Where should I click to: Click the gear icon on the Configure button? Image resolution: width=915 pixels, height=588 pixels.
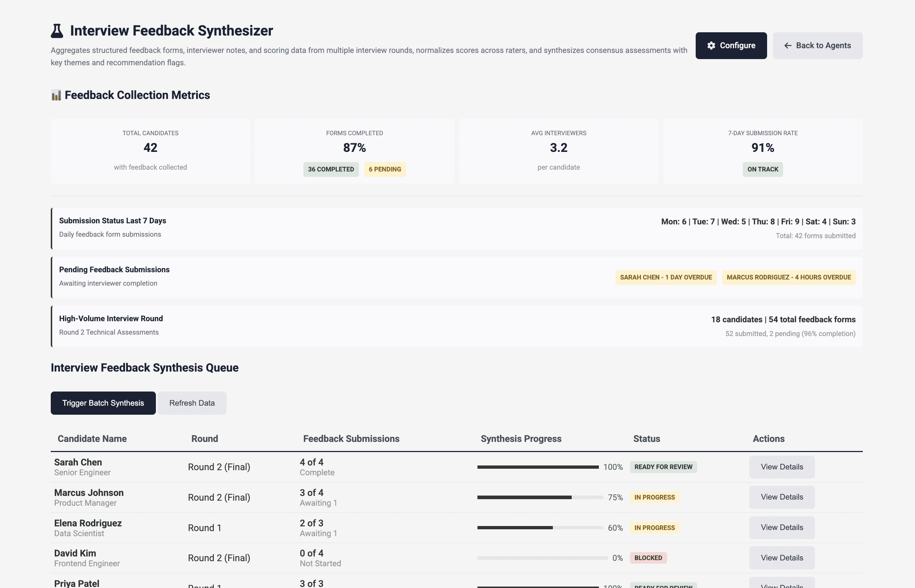pyautogui.click(x=711, y=45)
